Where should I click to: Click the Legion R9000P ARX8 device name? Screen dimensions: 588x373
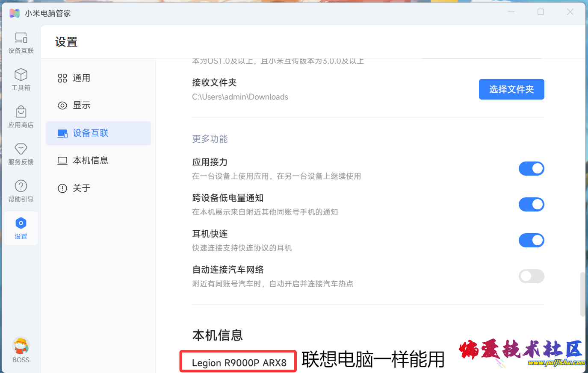coord(239,363)
